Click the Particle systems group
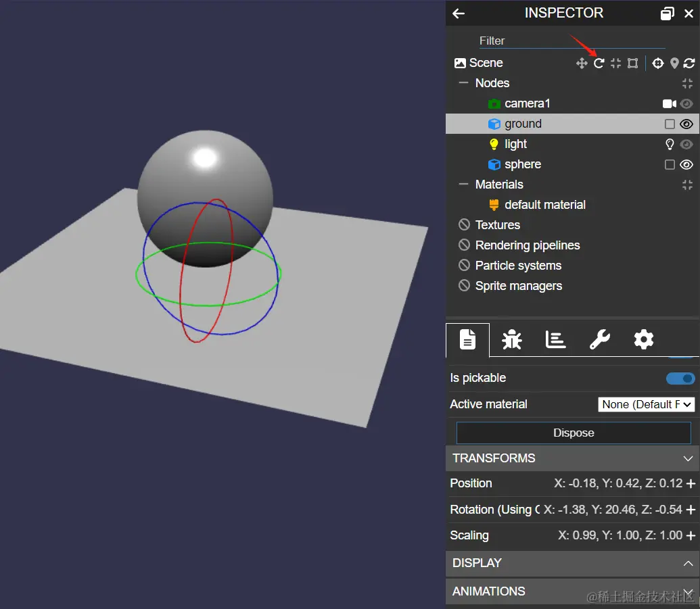The height and width of the screenshot is (609, 700). point(518,266)
